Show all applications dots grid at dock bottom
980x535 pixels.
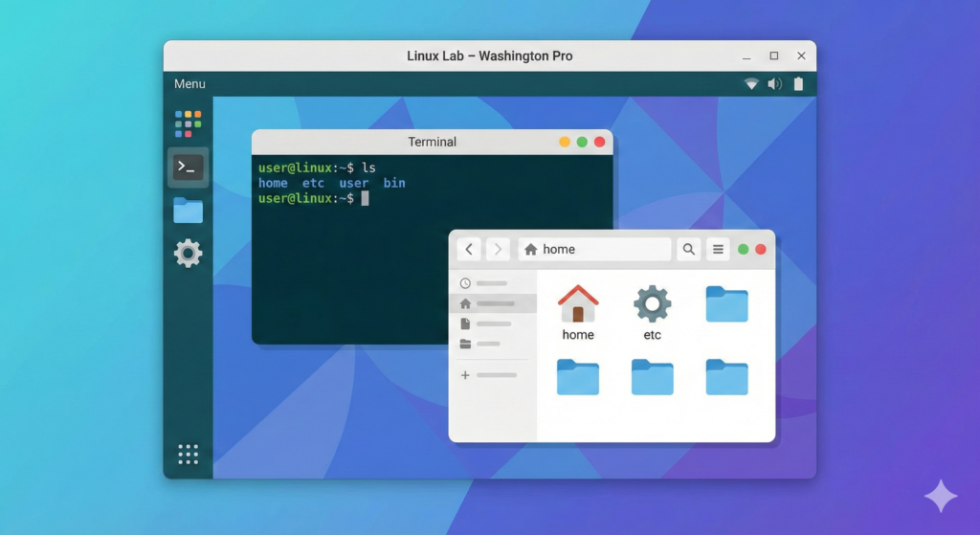(x=189, y=455)
